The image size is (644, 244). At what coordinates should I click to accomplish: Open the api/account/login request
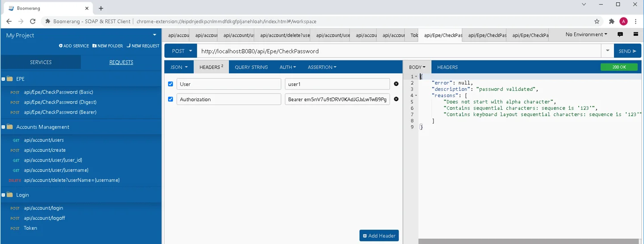pos(43,208)
